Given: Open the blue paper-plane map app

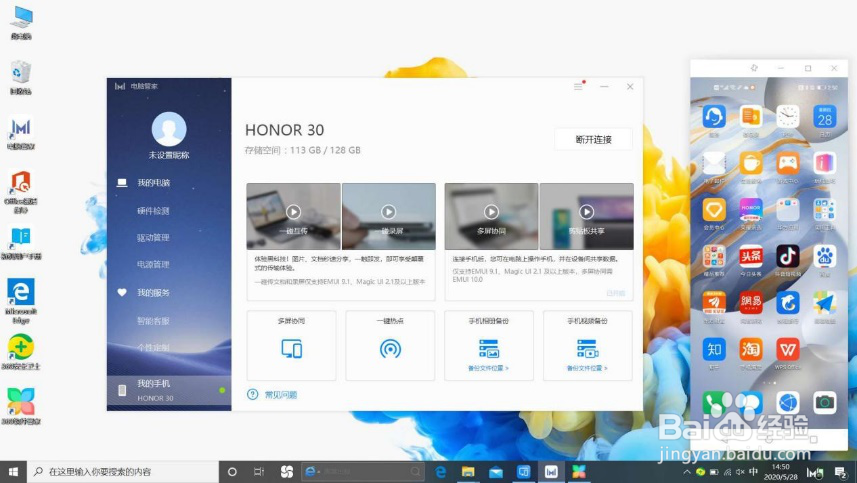Looking at the screenshot, I should click(x=825, y=302).
